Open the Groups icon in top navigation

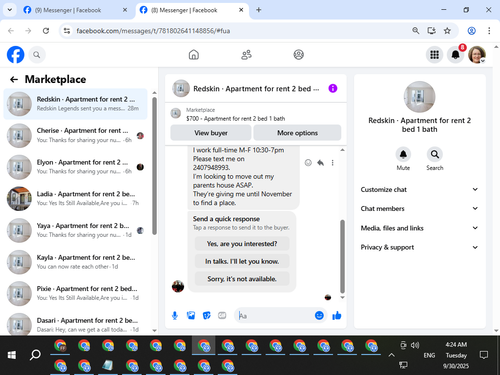click(299, 55)
